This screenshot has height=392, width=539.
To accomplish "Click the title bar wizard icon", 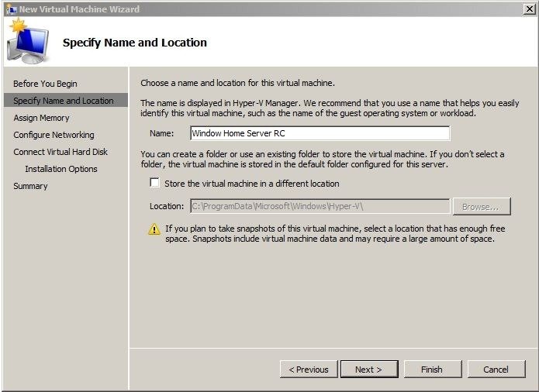I will pos(12,9).
